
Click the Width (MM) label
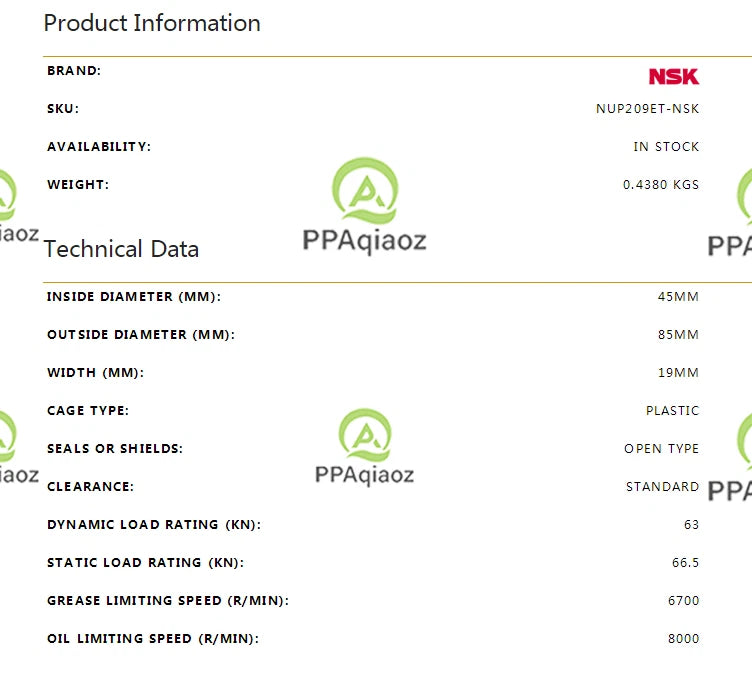95,373
